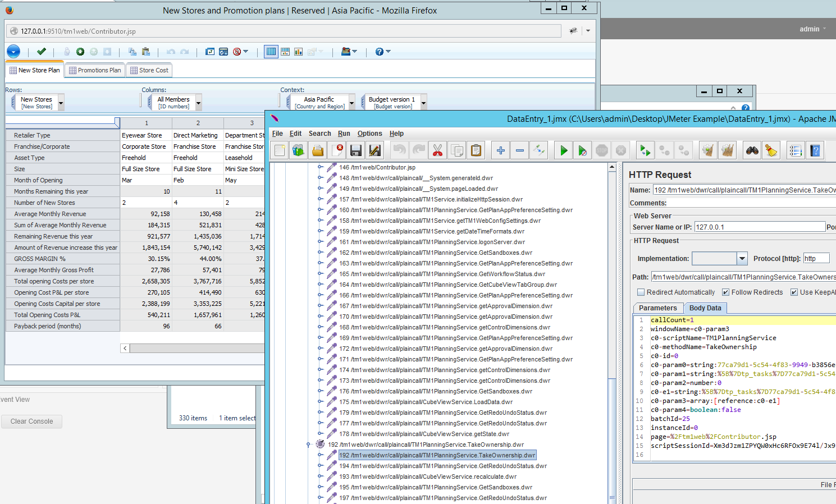Click the Reset Both Views icon in TM1 toolbar
The width and height of the screenshot is (836, 504).
coord(223,52)
